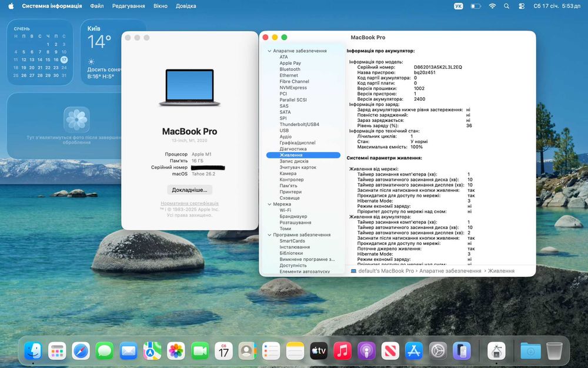The width and height of the screenshot is (588, 368).
Task: Collapse Апаратне забезпечення tree section
Action: pyautogui.click(x=269, y=51)
